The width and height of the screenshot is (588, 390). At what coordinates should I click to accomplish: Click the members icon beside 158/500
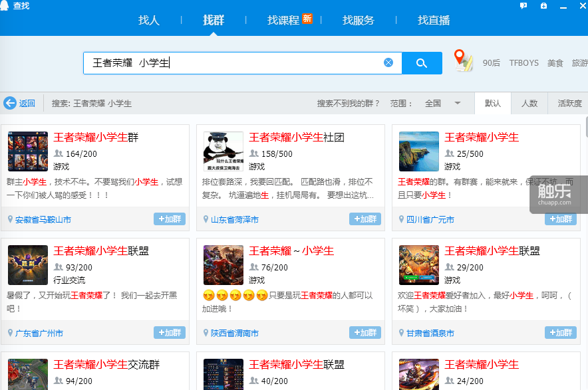(x=254, y=153)
